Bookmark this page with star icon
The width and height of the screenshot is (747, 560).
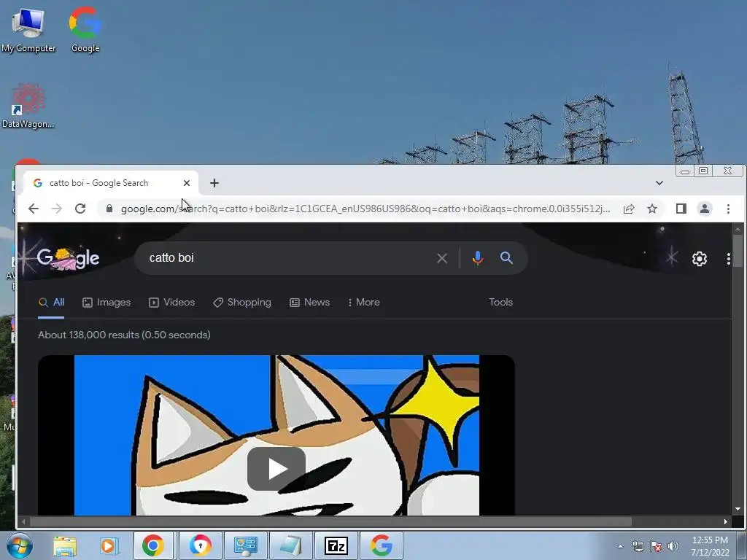(652, 209)
